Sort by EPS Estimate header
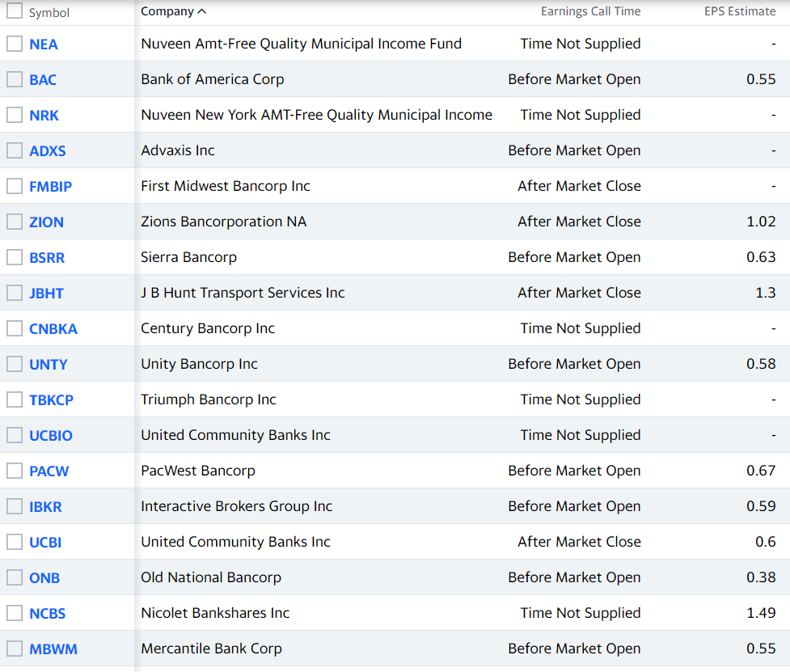 click(x=740, y=11)
